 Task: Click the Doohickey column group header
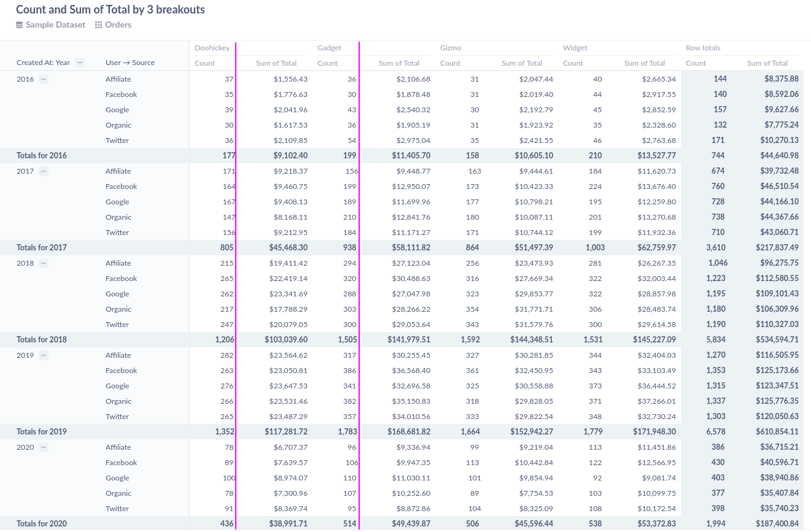pos(212,47)
